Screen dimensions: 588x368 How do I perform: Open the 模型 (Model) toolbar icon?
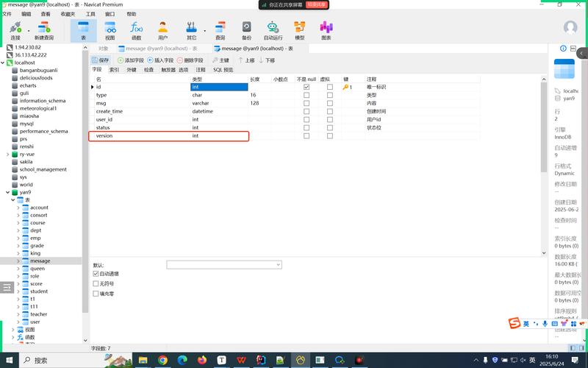tap(299, 29)
